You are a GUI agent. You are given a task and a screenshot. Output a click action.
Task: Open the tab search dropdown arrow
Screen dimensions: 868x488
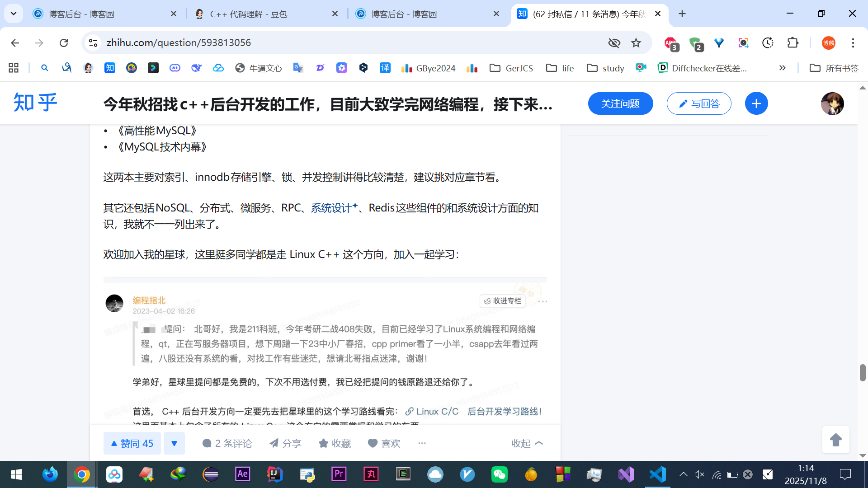tap(14, 14)
